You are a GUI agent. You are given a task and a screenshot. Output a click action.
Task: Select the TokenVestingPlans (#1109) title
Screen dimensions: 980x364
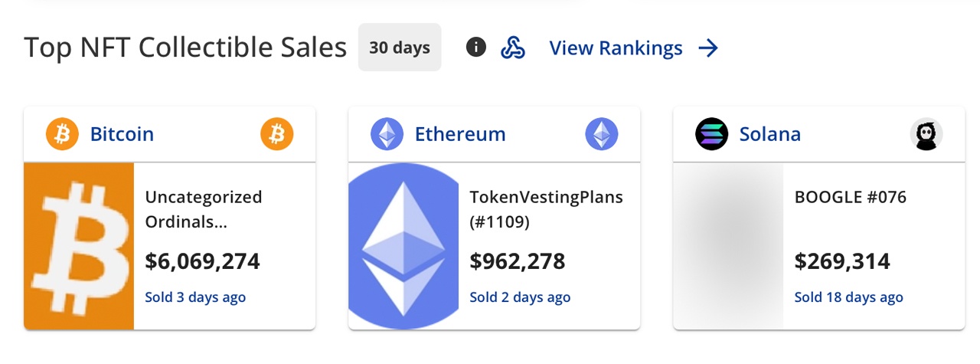point(546,209)
